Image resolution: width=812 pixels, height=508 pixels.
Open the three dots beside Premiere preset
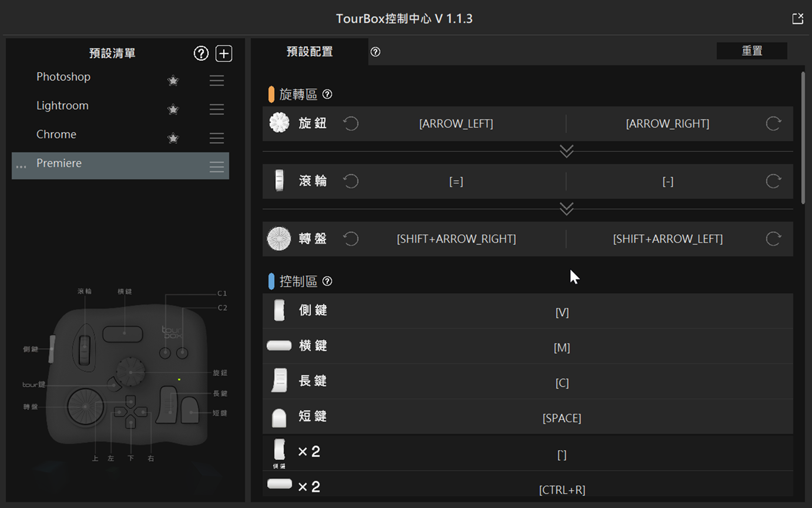[21, 167]
